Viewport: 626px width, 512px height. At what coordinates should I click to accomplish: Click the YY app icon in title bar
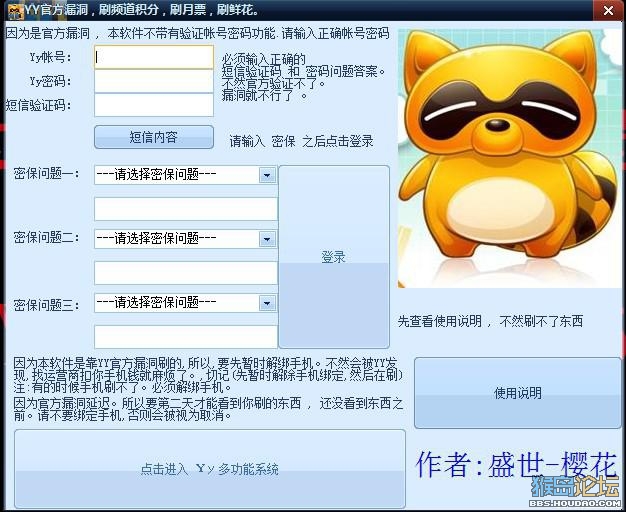pos(15,11)
